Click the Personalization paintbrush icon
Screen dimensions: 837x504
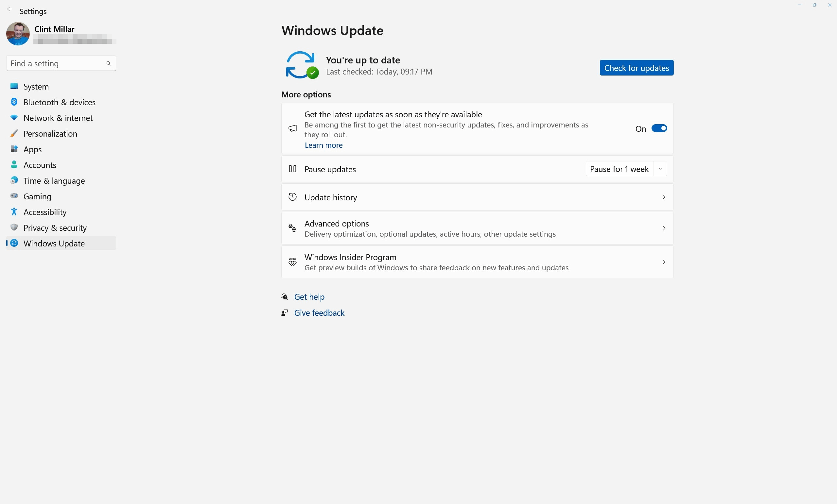tap(14, 133)
